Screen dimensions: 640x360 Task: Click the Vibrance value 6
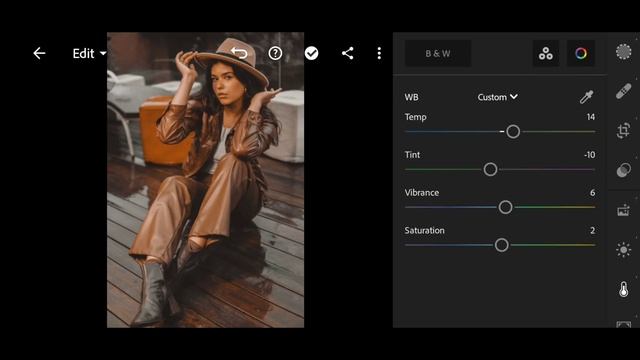pyautogui.click(x=592, y=193)
